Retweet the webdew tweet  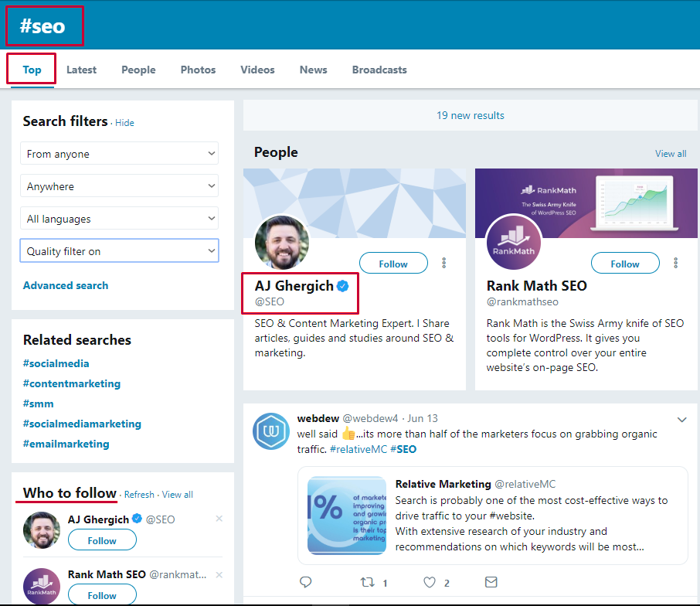point(368,582)
